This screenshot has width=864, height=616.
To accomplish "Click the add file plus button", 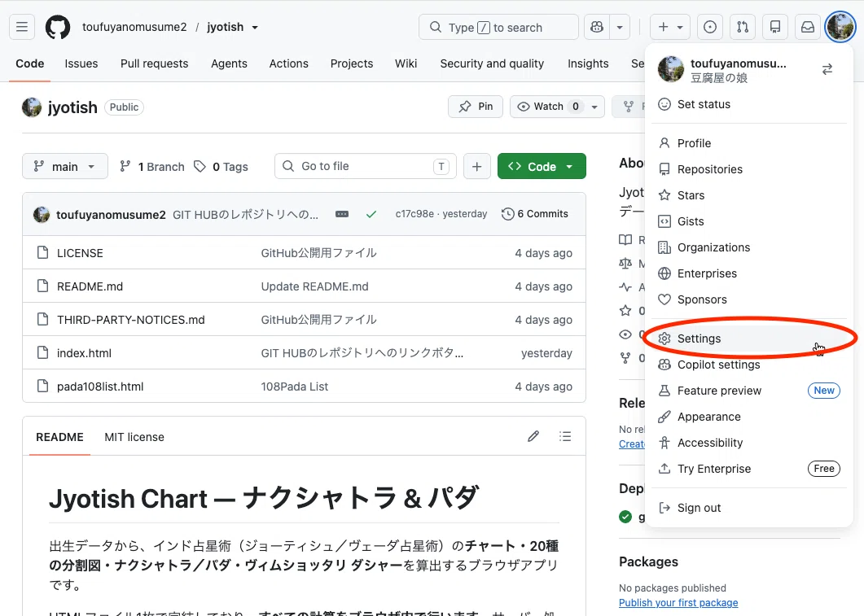I will [x=477, y=166].
